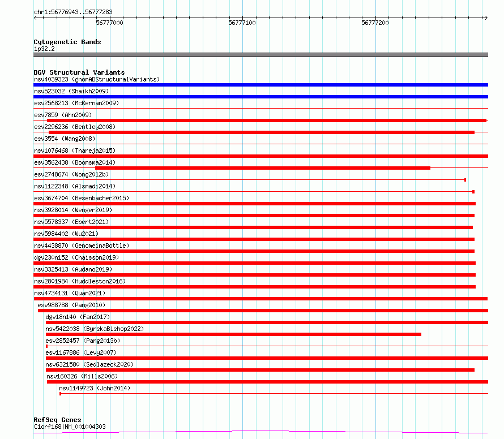Select the nsv2801984 (Huddleston2016) label
Screen dimensions: 504x439
(x=80, y=281)
